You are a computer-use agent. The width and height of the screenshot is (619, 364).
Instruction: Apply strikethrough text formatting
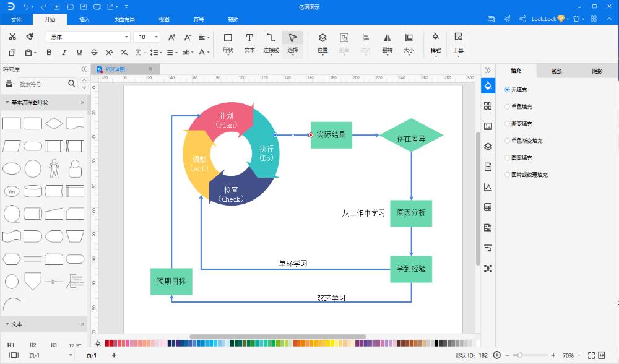pyautogui.click(x=94, y=53)
